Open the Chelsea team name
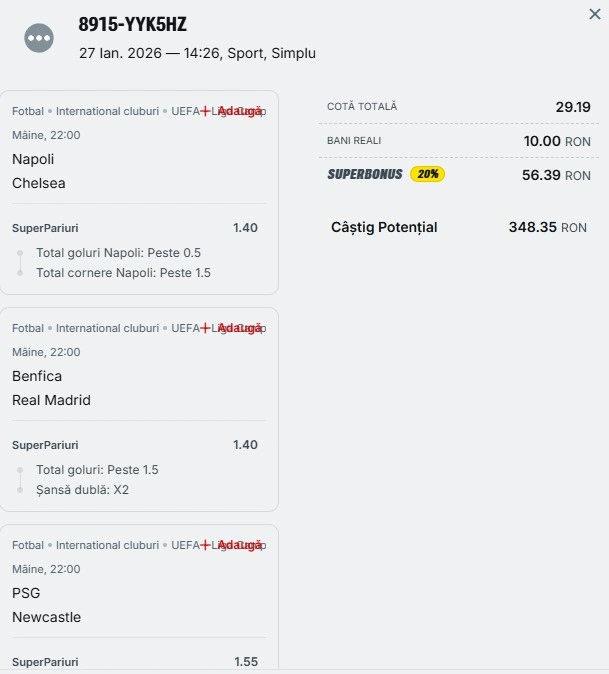Screen dimensions: 609x674 tap(38, 183)
